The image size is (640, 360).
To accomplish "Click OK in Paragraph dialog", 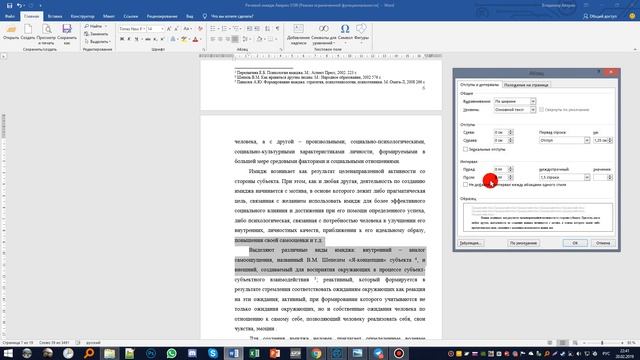I will (x=575, y=243).
